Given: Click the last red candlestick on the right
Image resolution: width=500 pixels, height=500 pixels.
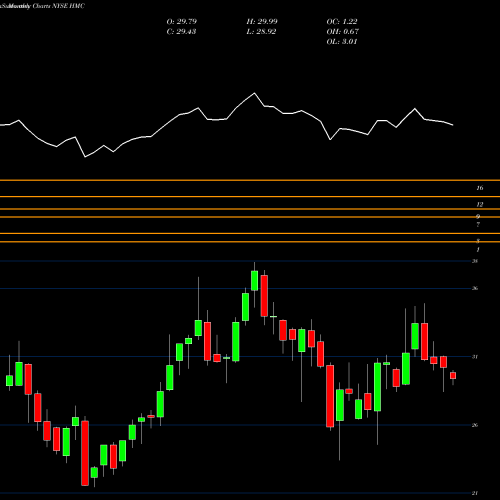Looking at the screenshot, I should [453, 376].
